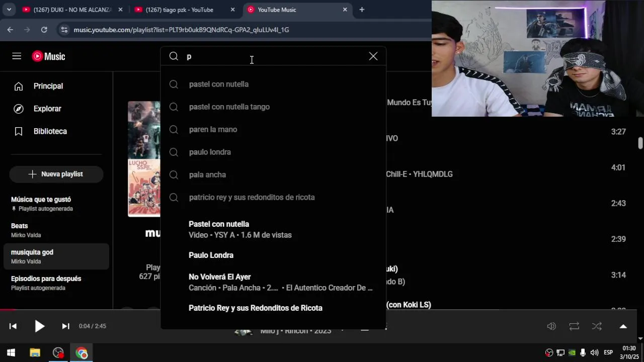Expand the player page with up arrow
This screenshot has width=644, height=362.
[623, 326]
